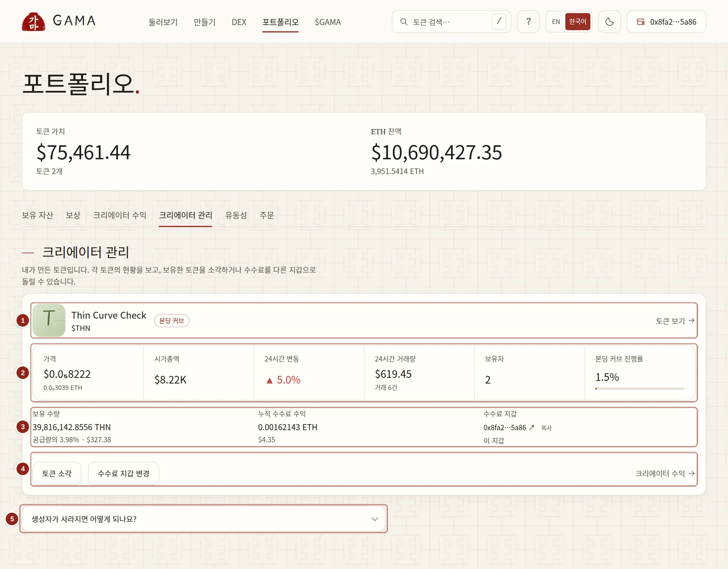Open the 유동성 tab
This screenshot has width=728, height=569.
[236, 215]
